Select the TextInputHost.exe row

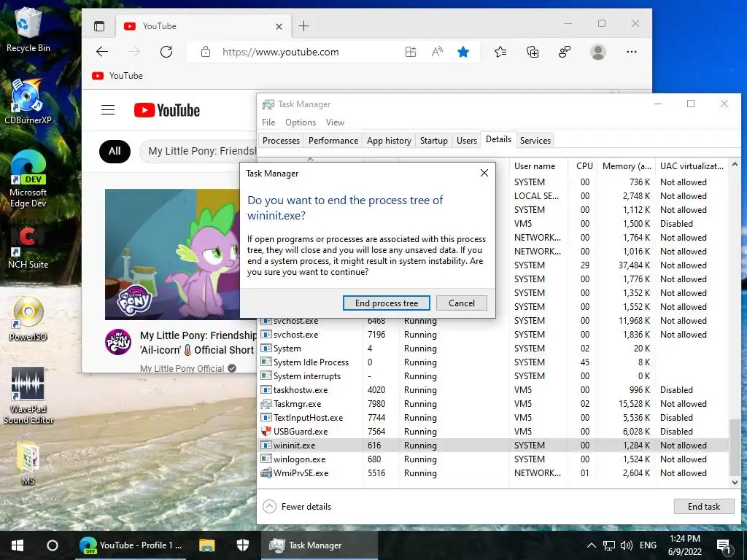[493, 418]
